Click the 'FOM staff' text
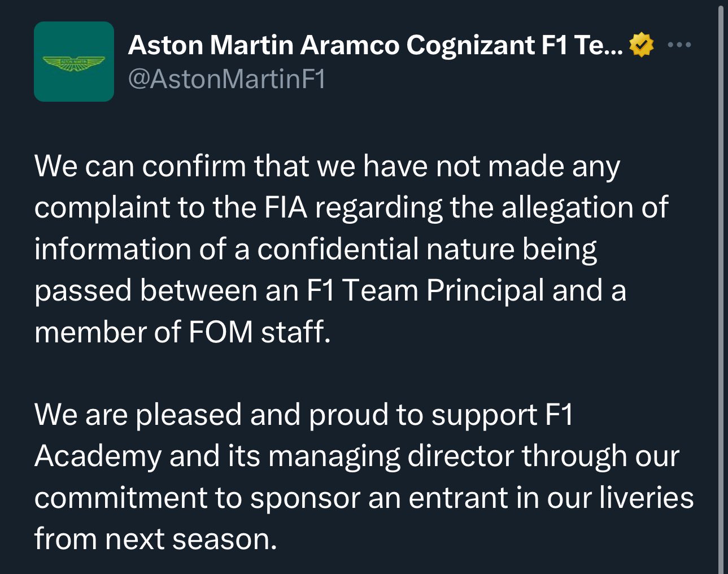 coord(259,332)
